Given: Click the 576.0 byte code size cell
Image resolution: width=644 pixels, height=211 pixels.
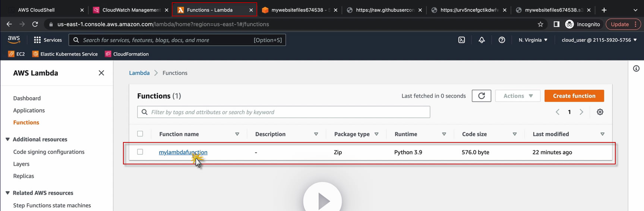Looking at the screenshot, I should pos(476,152).
